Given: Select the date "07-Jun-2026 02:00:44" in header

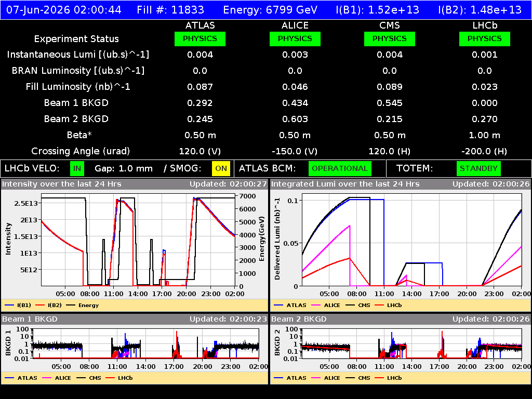Looking at the screenshot, I should [64, 10].
